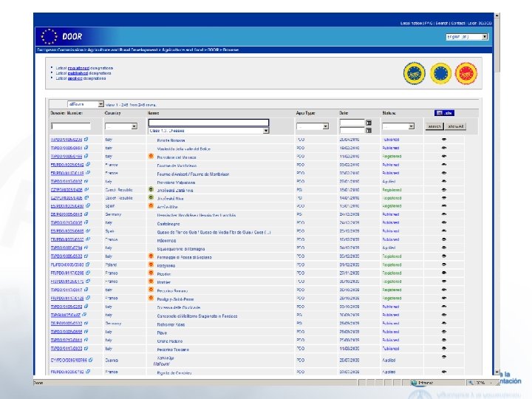532x399 pixels.
Task: Open latest registered designations link
Action: click(78, 68)
